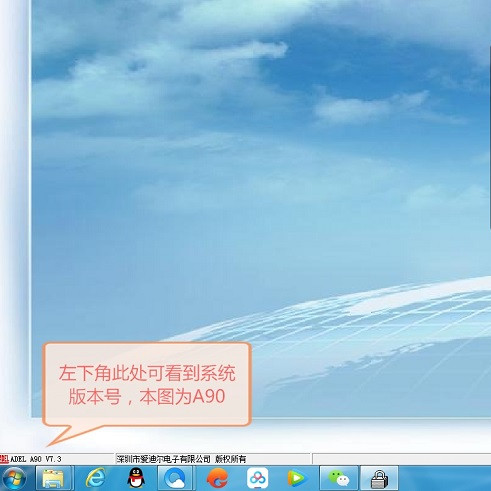Click the callout line mentioning A90
Screen dimensions: 491x491
(147, 396)
